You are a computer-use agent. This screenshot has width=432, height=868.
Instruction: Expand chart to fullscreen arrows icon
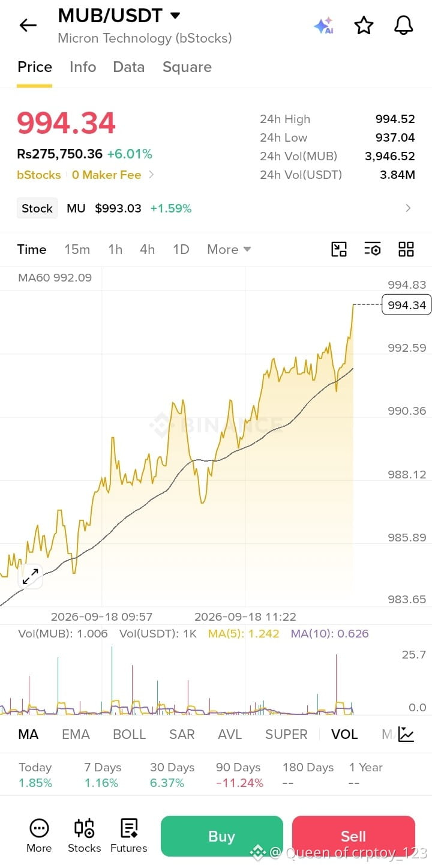tap(31, 576)
